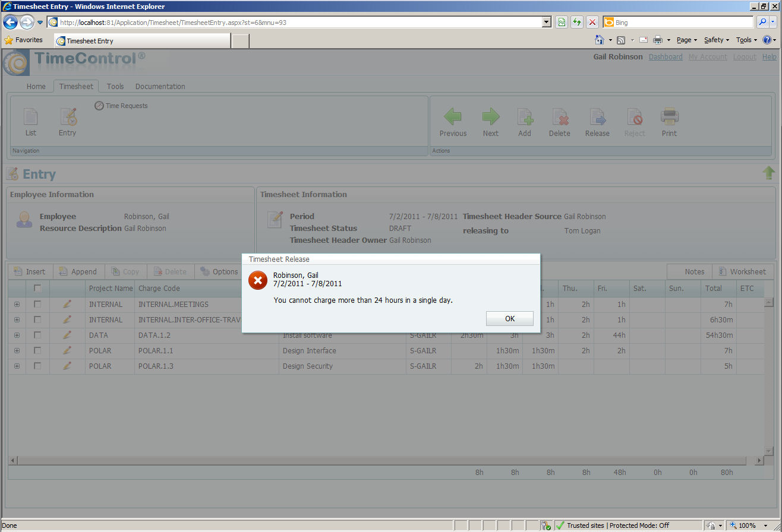Screen dimensions: 782x532
Task: Go to the Next timesheet
Action: [491, 122]
